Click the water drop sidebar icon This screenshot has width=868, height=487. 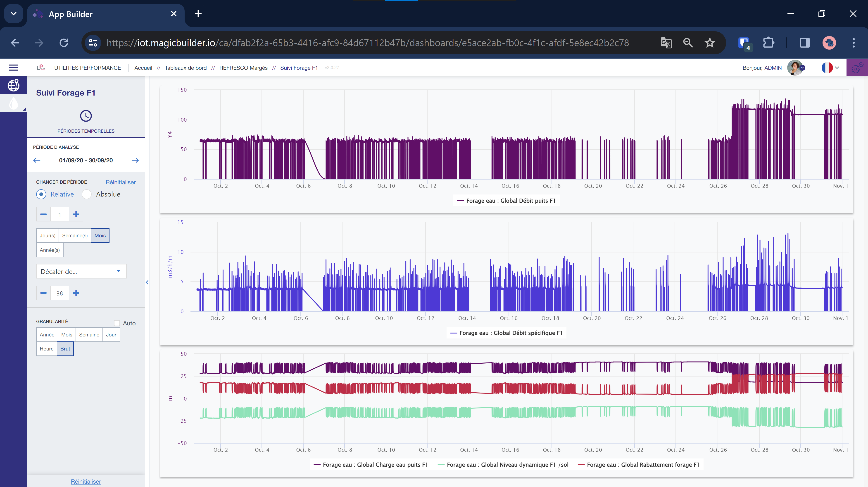coord(13,103)
